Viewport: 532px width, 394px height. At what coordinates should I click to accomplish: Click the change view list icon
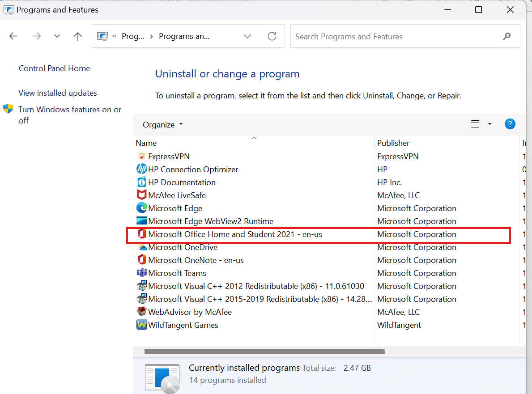pos(475,124)
